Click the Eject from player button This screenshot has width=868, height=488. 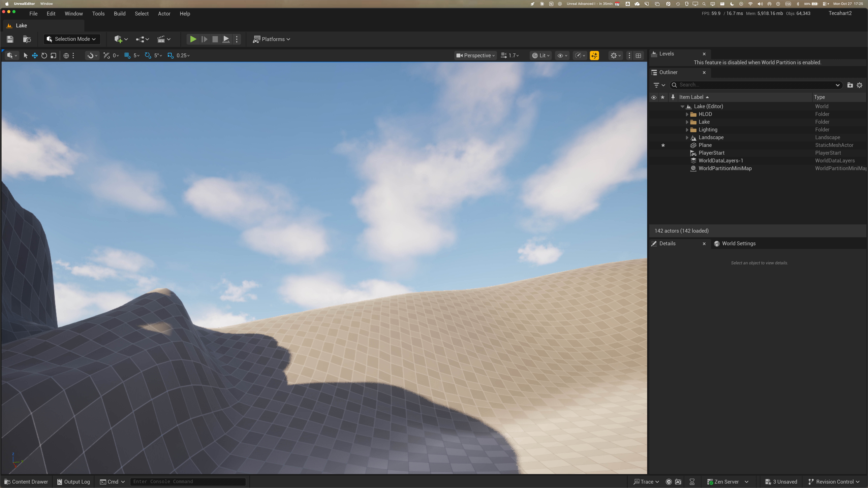[x=226, y=39]
